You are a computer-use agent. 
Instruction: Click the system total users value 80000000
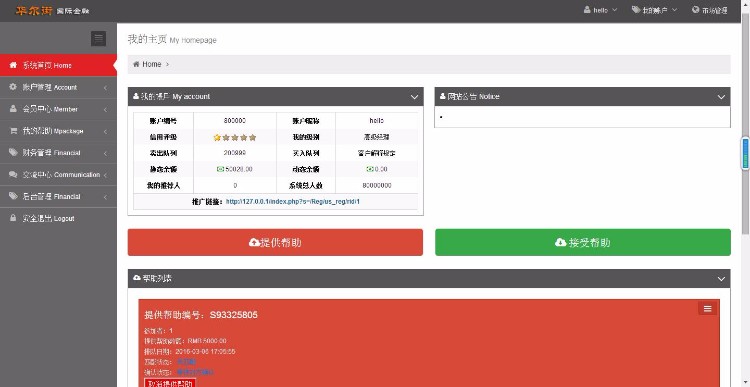click(x=376, y=186)
